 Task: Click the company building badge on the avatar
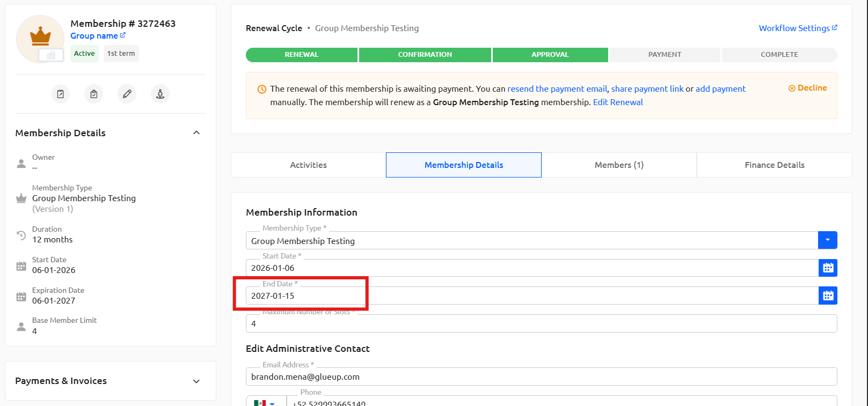51,55
